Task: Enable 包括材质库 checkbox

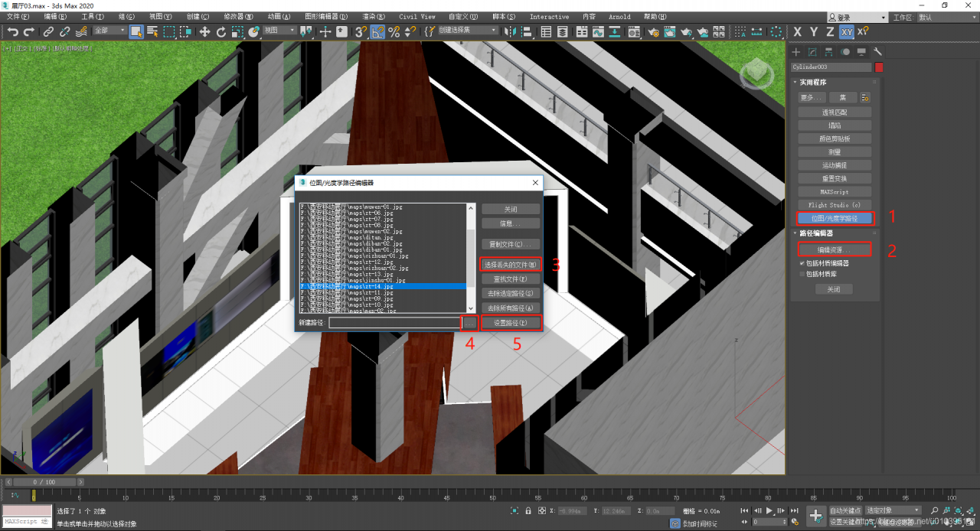Action: [802, 273]
